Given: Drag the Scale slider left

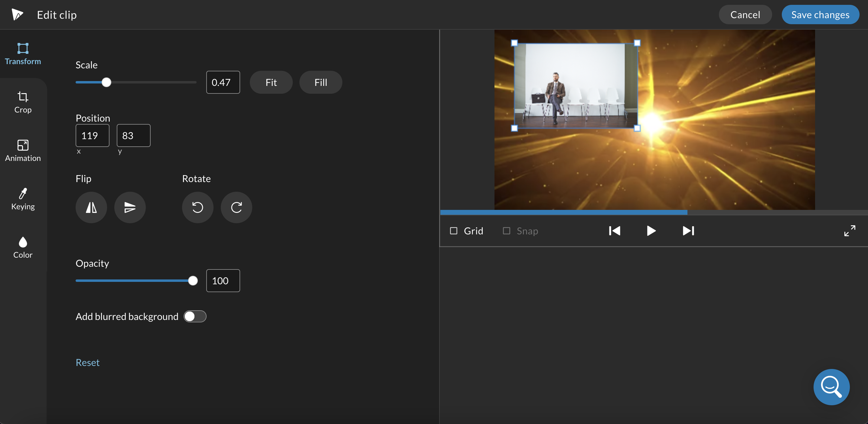Looking at the screenshot, I should (106, 82).
